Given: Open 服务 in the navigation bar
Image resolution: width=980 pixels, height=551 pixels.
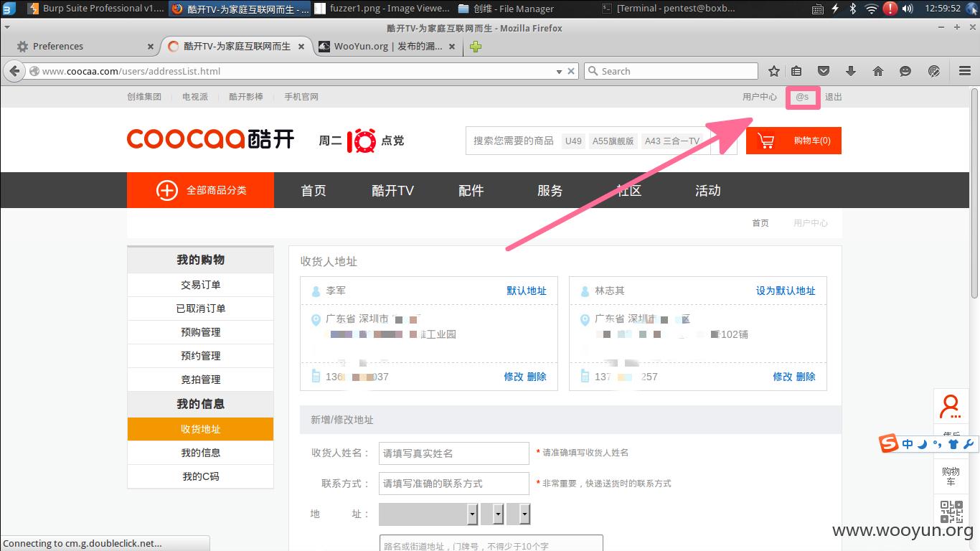Looking at the screenshot, I should [550, 190].
